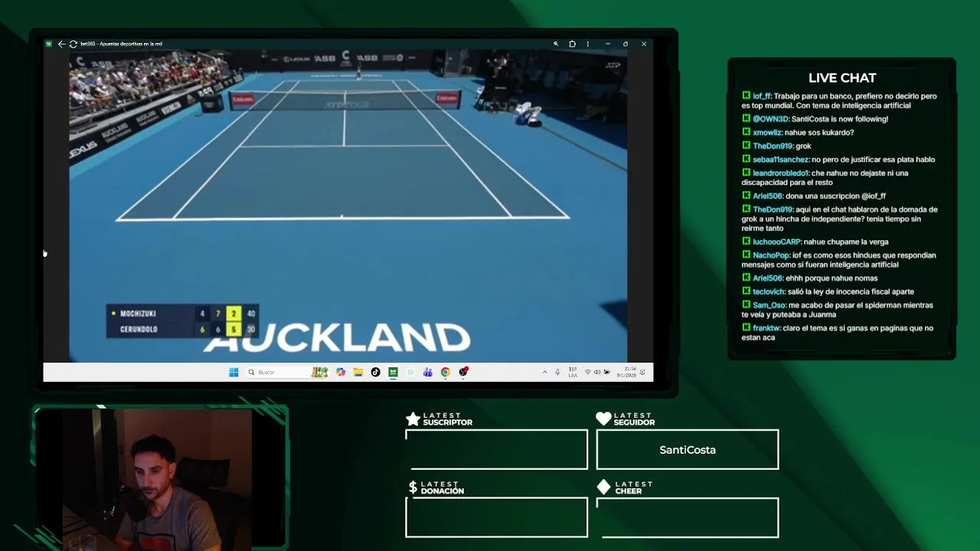This screenshot has height=551, width=980.
Task: Click franktw username in live chat
Action: coord(766,328)
